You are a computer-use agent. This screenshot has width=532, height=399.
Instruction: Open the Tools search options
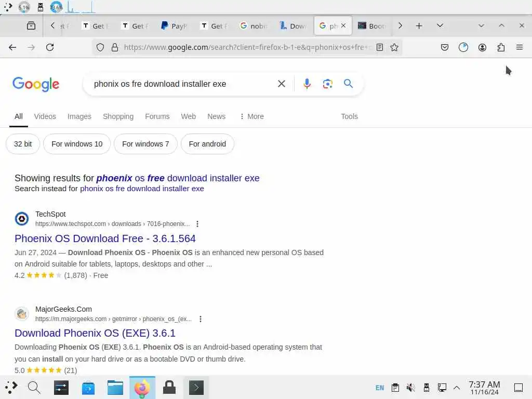[349, 116]
